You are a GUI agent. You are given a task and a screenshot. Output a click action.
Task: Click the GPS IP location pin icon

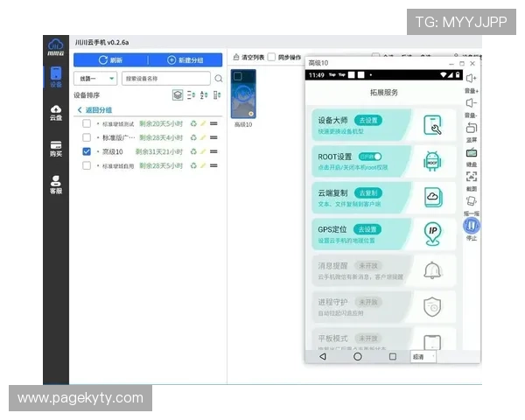click(432, 234)
